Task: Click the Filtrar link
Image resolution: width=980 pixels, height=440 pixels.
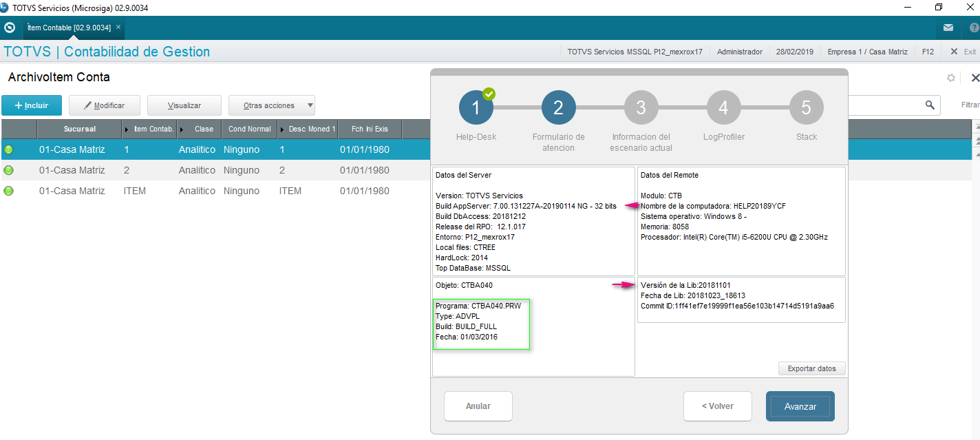Action: tap(970, 105)
